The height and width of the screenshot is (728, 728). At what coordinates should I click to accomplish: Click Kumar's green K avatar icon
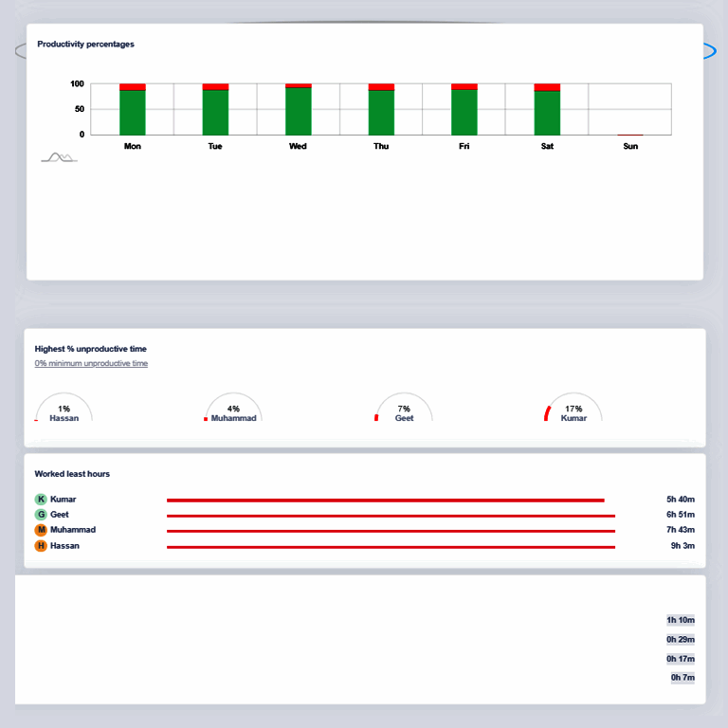point(41,500)
